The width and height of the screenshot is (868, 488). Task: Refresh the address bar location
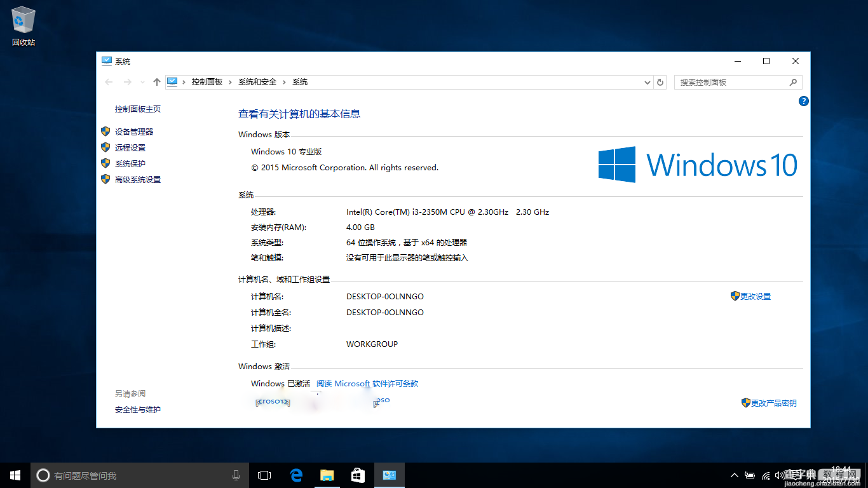(x=660, y=83)
